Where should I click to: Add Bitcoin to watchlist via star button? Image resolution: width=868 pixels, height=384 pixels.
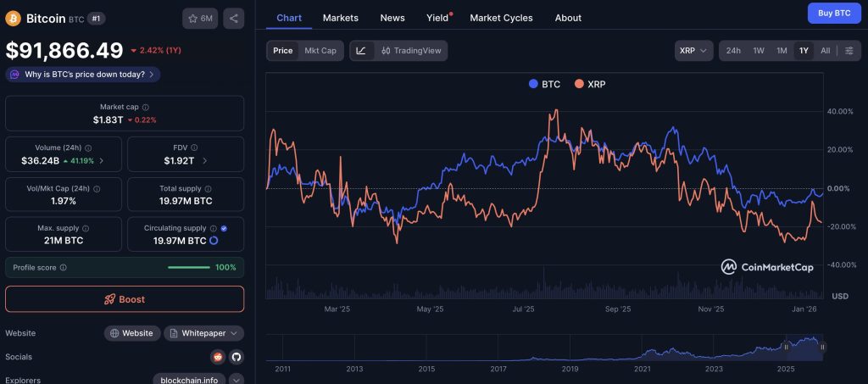[x=200, y=18]
